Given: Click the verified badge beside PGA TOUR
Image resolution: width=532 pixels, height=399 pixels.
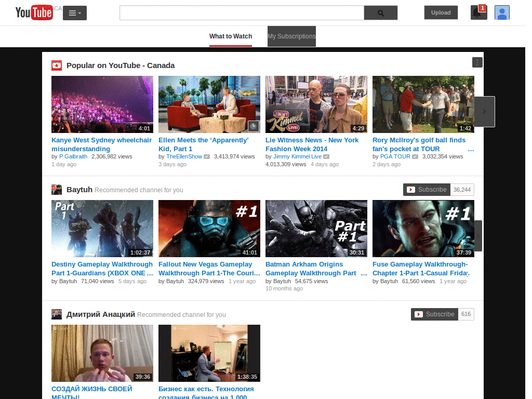Looking at the screenshot, I should tap(415, 157).
